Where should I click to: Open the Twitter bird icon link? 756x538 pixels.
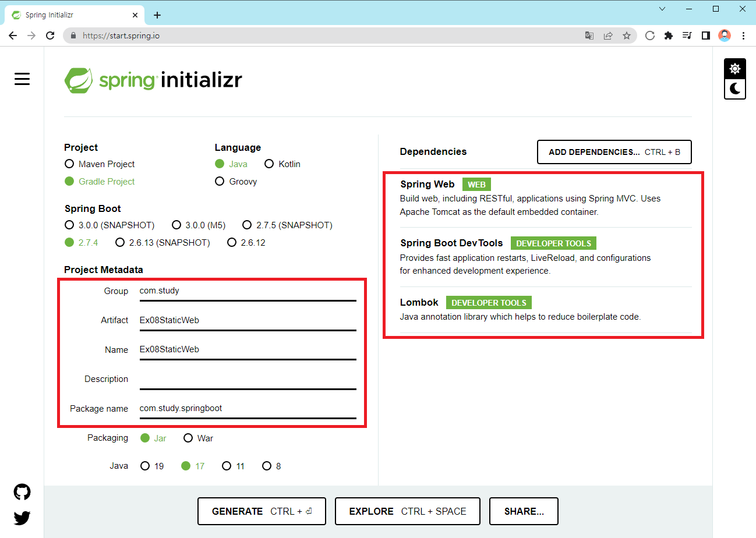tap(22, 518)
